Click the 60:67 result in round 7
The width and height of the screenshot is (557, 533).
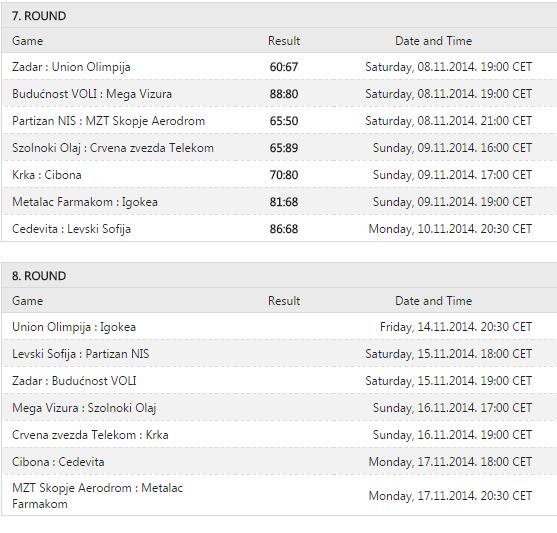(x=283, y=67)
